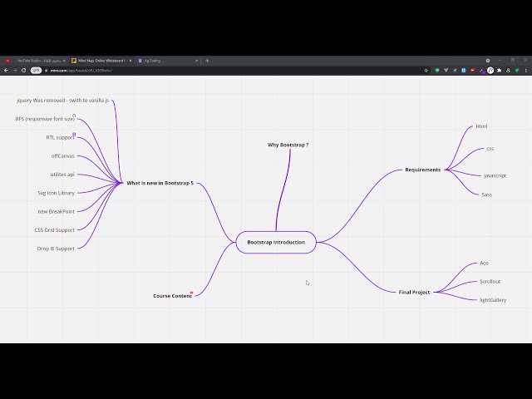Select the RFS (responsive font size) node
This screenshot has height=399, width=532.
click(x=45, y=119)
